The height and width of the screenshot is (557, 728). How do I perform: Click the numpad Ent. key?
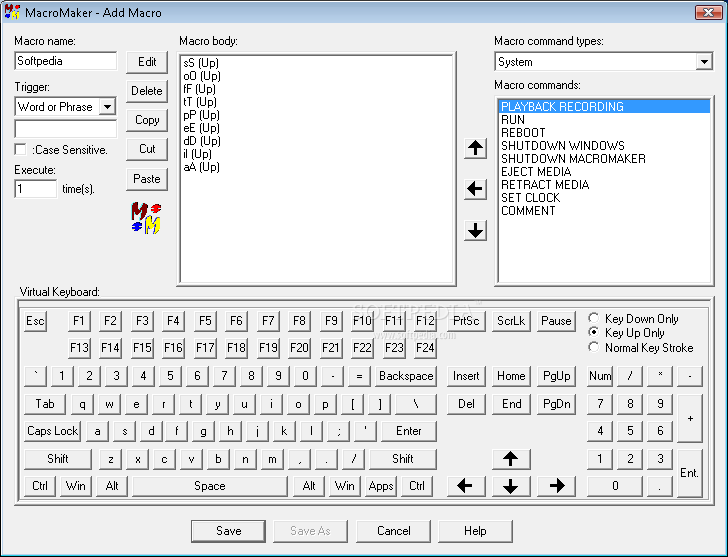click(689, 473)
